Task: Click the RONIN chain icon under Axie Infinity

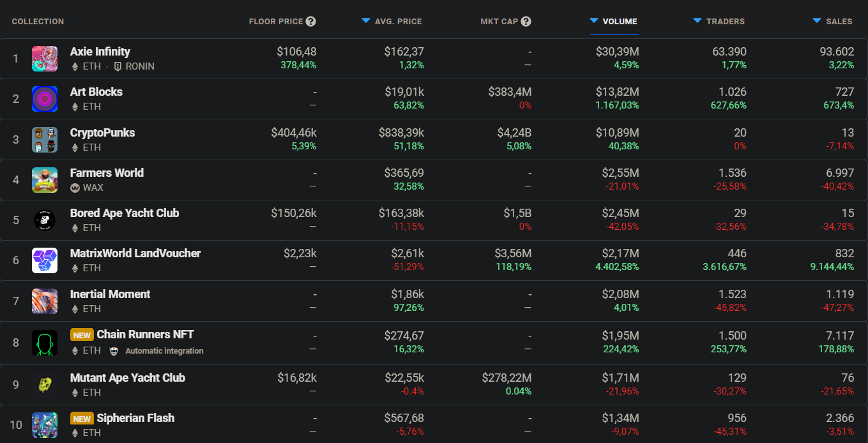Action: click(x=118, y=66)
